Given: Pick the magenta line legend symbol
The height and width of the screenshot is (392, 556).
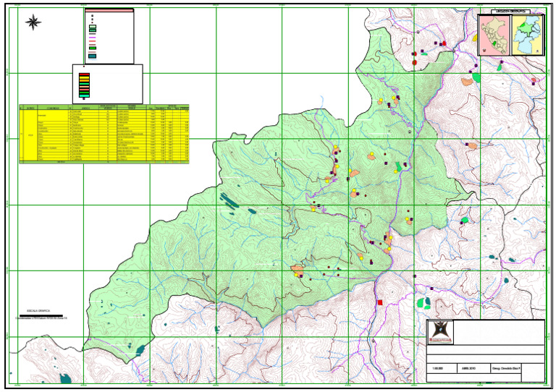Looking at the screenshot, I should (x=92, y=38).
